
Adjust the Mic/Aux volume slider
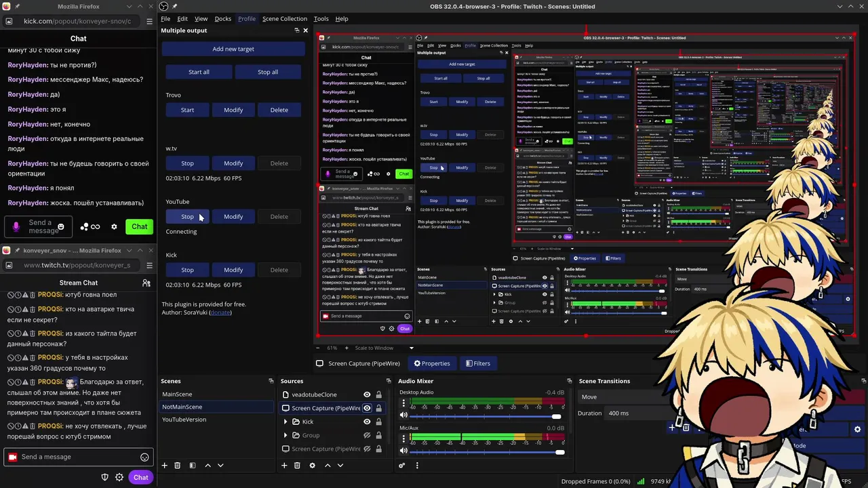[x=486, y=452]
